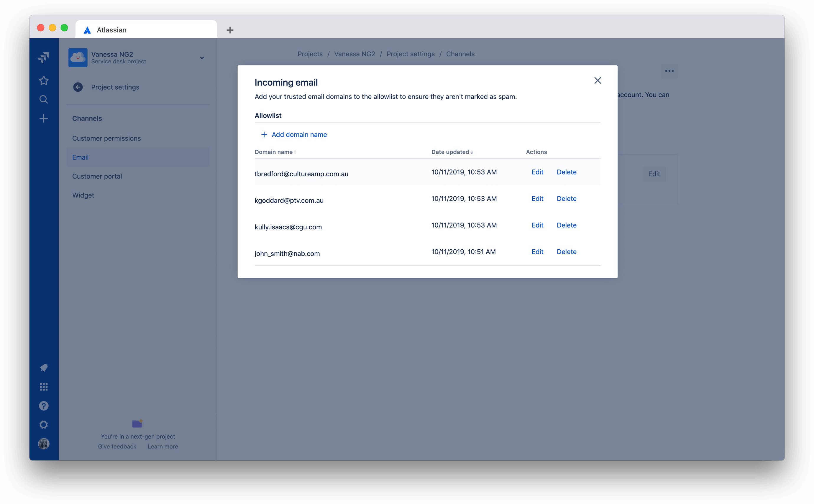
Task: Click the Jira Service Desk logo icon
Action: (44, 57)
